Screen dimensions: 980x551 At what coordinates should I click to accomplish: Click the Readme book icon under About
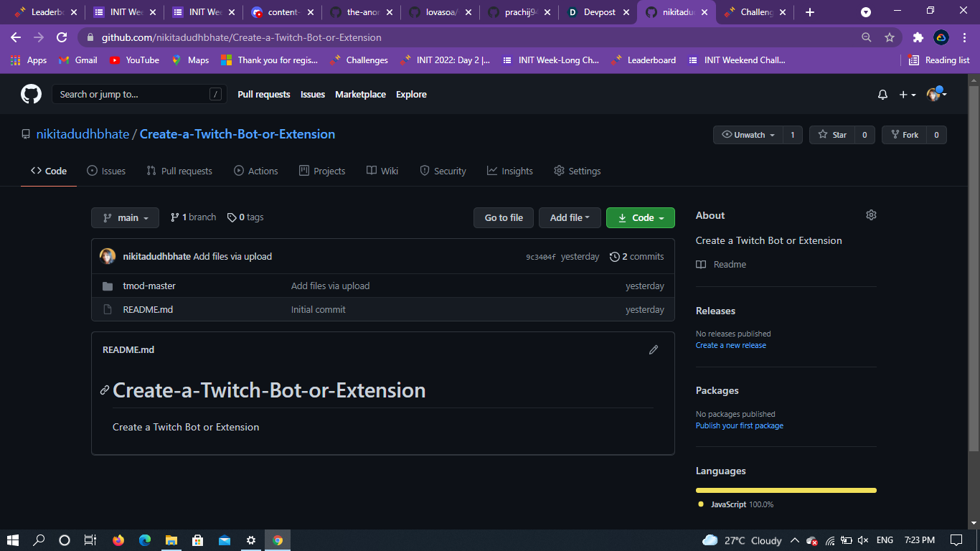(700, 264)
